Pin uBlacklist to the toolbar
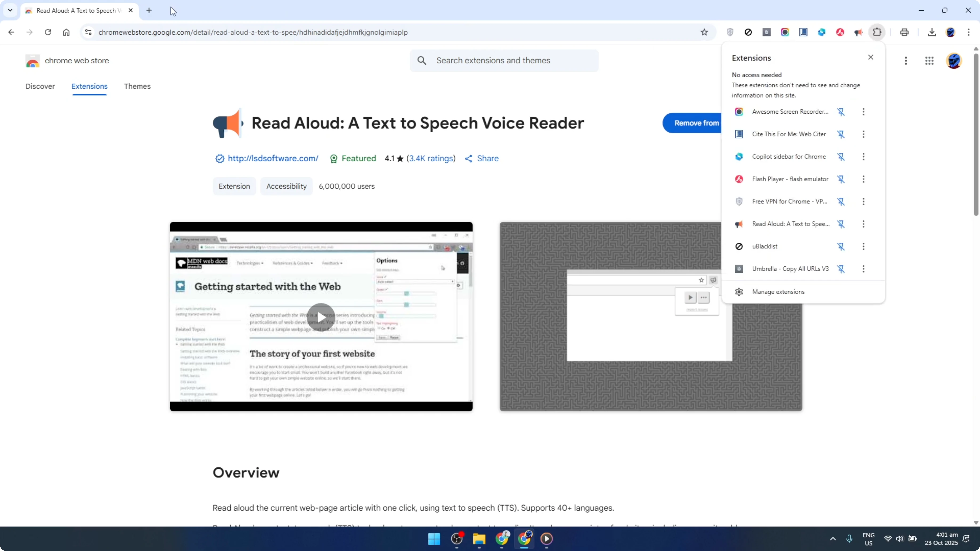980x551 pixels. click(x=841, y=246)
